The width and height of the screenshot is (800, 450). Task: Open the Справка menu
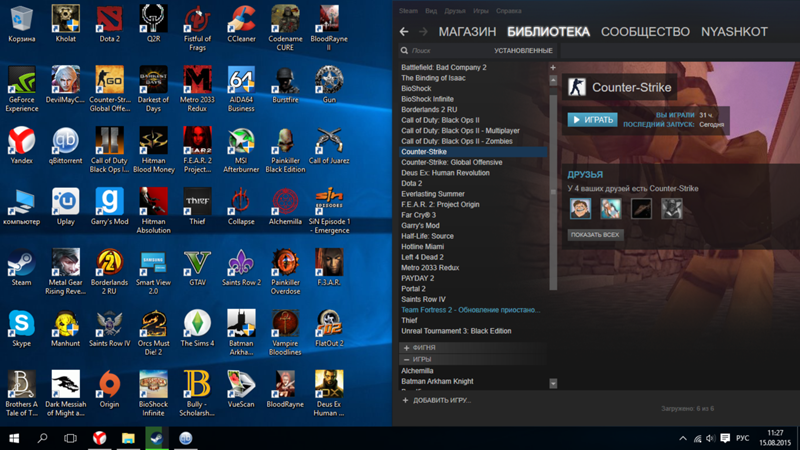(x=509, y=11)
